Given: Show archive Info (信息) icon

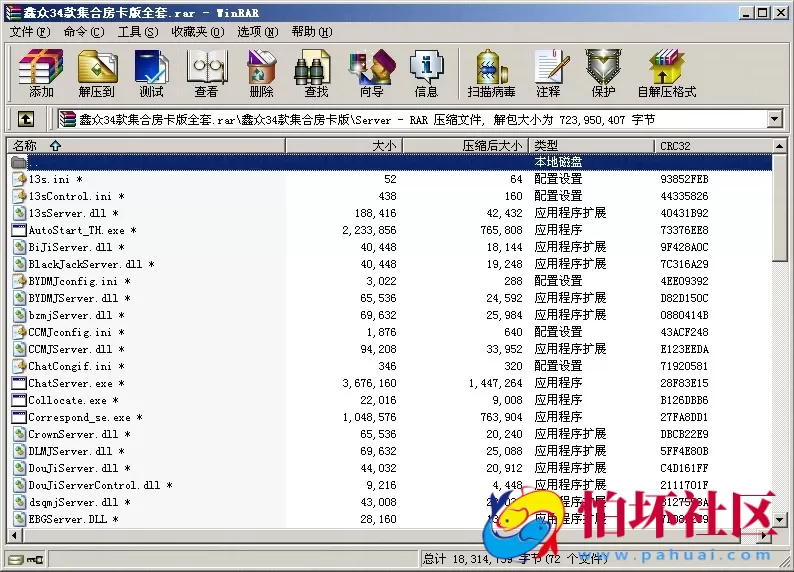Looking at the screenshot, I should pyautogui.click(x=426, y=72).
